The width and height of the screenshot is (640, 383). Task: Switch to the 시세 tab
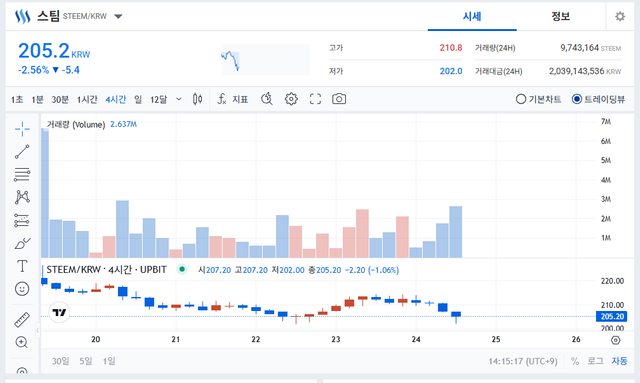tap(472, 16)
